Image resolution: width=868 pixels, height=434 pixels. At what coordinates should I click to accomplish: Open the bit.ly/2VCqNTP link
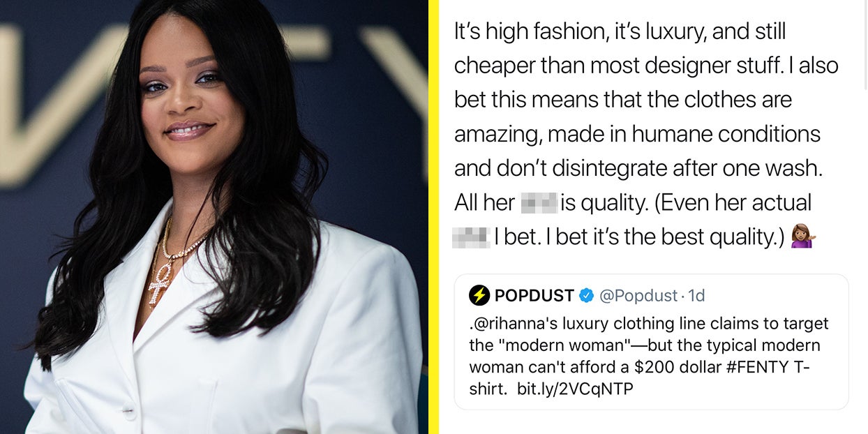[x=575, y=389]
